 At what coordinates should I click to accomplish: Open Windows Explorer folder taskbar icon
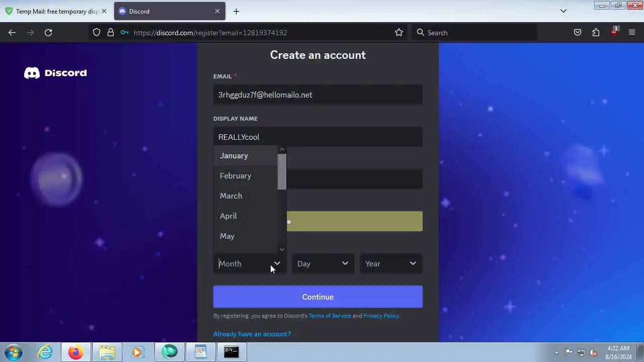(107, 352)
